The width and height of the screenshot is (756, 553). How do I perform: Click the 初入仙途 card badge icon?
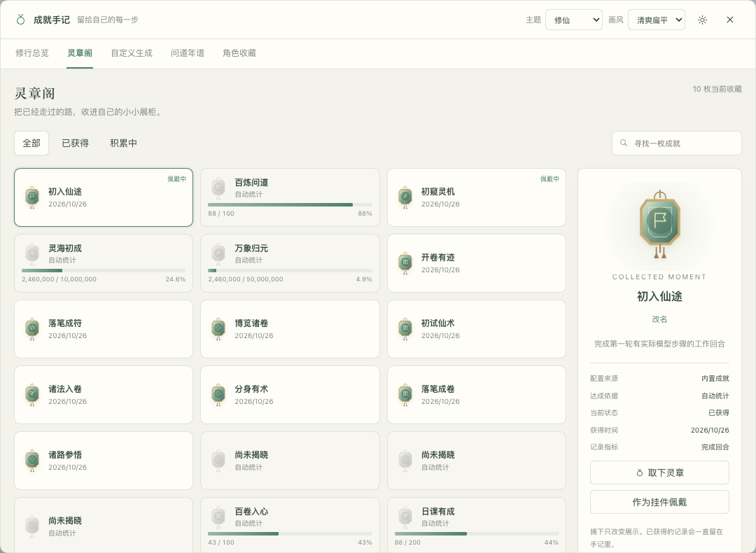[x=32, y=197]
